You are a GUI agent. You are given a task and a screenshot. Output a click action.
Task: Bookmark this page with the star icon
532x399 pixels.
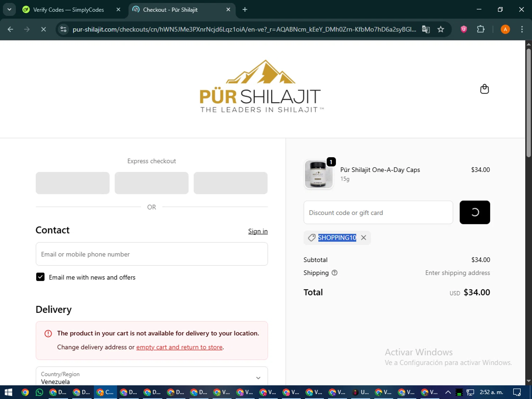pyautogui.click(x=441, y=29)
